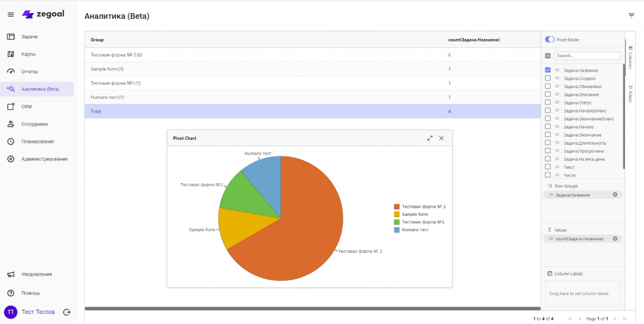Click orange Тестовая форма № 2 legend swatch
Screen dimensions: 644x324
coord(396,206)
